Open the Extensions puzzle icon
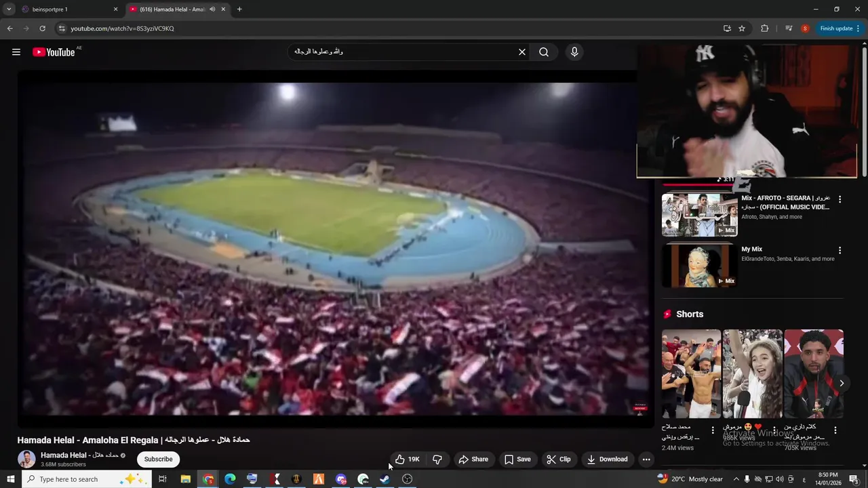Viewport: 868px width, 488px height. [x=765, y=28]
